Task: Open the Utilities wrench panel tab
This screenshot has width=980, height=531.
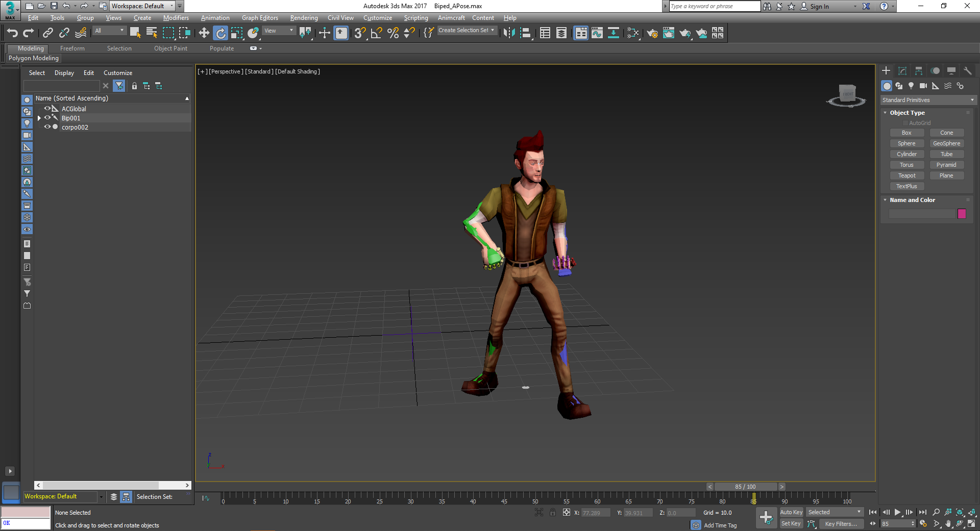Action: [968, 71]
